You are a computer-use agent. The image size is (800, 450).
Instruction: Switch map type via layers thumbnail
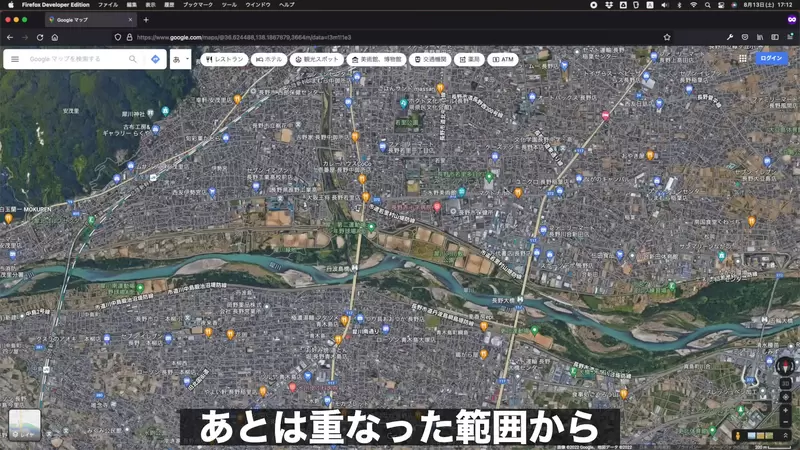pos(24,425)
